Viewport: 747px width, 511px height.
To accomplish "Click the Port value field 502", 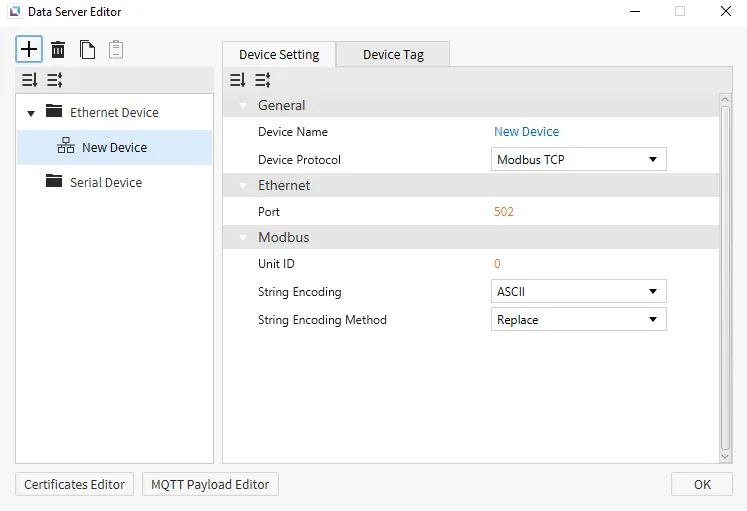I will [x=504, y=212].
